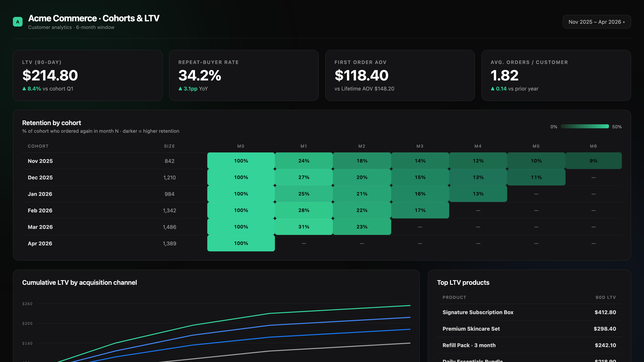644x362 pixels.
Task: Click the Cumulative LTV by acquisition channel heading
Action: tap(79, 282)
